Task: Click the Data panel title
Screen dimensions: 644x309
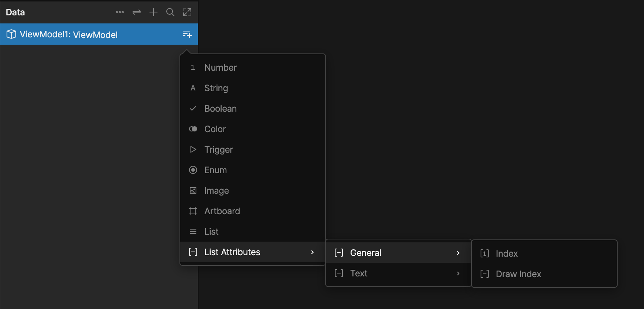Action: [15, 12]
